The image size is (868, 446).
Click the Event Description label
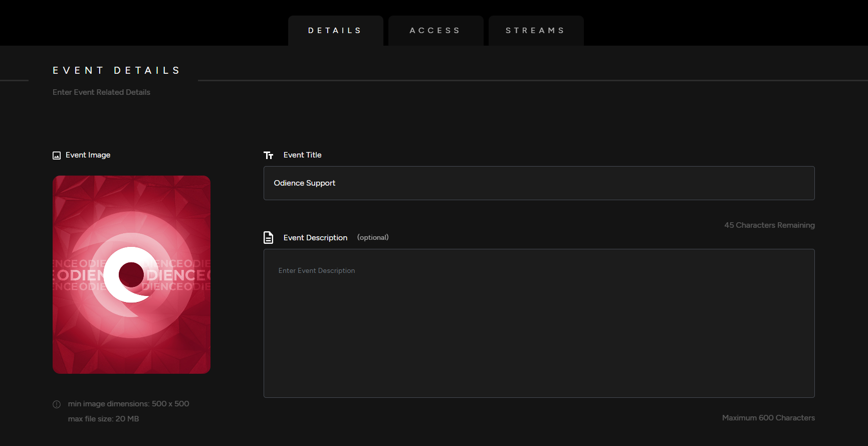315,238
